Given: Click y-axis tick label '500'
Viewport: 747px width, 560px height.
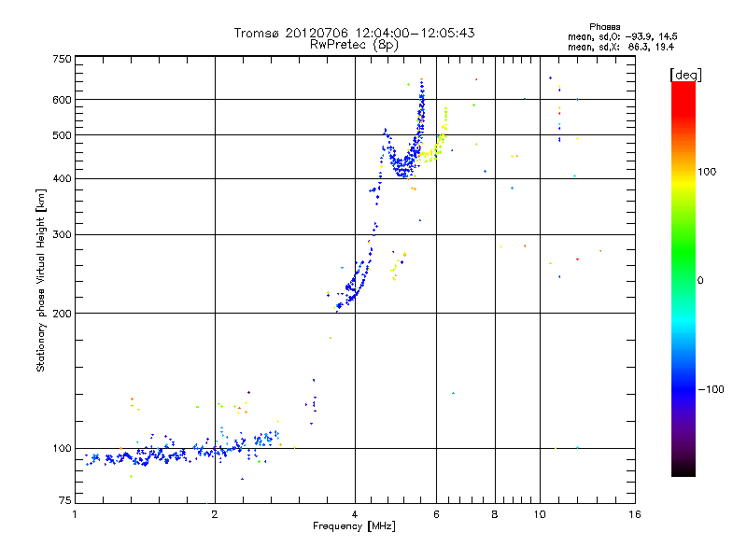Looking at the screenshot, I should (62, 135).
